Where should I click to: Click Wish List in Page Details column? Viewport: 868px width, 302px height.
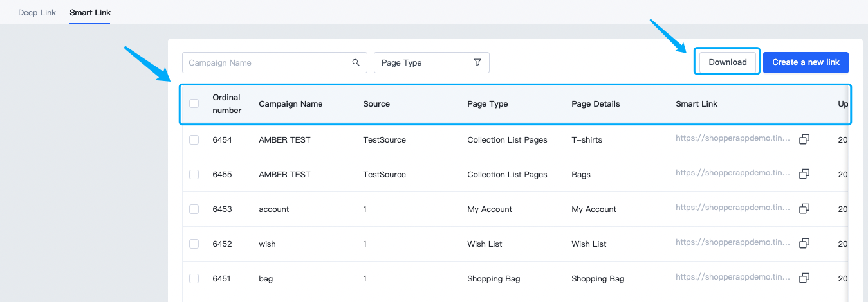[589, 244]
